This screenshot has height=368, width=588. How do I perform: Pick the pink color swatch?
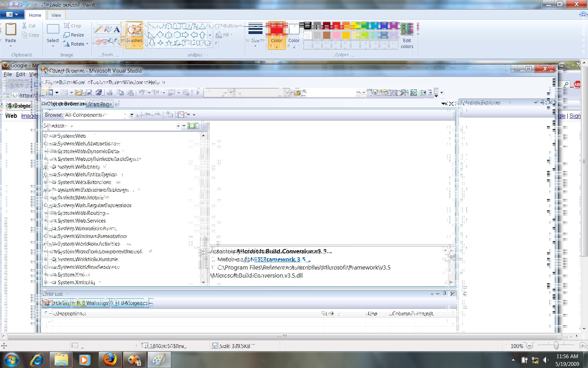(x=336, y=35)
